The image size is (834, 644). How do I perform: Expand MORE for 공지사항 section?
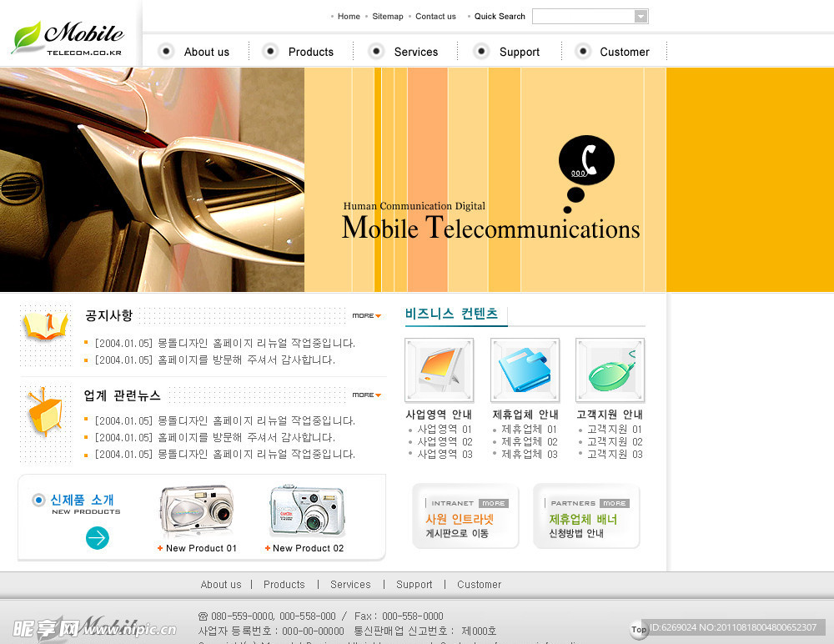point(366,315)
